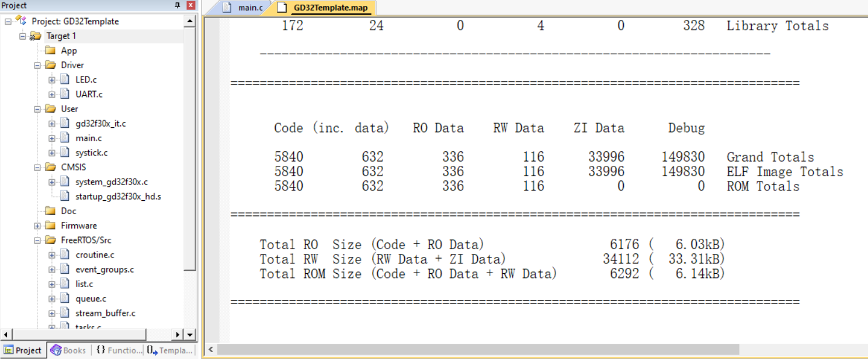Viewport: 868px width, 359px height.
Task: Select system_gd32f30x.c in CMSIS group
Action: pyautogui.click(x=112, y=182)
